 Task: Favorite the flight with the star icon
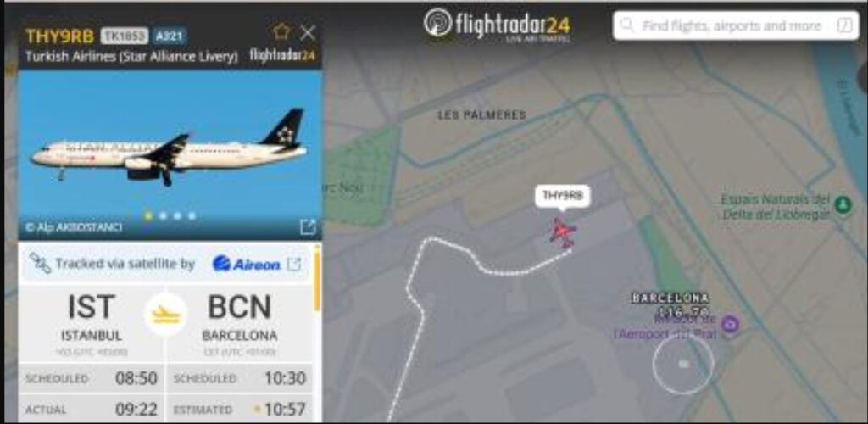coord(281,33)
